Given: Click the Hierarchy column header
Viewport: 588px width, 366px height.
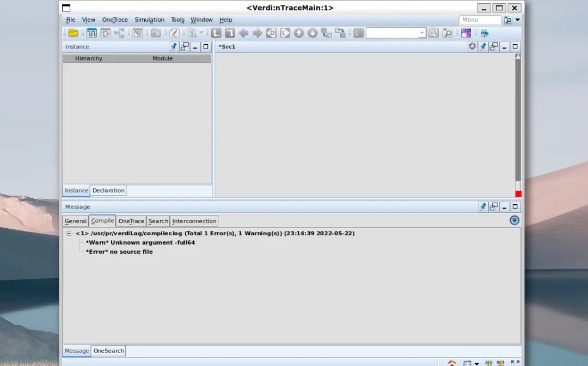Looking at the screenshot, I should 89,58.
